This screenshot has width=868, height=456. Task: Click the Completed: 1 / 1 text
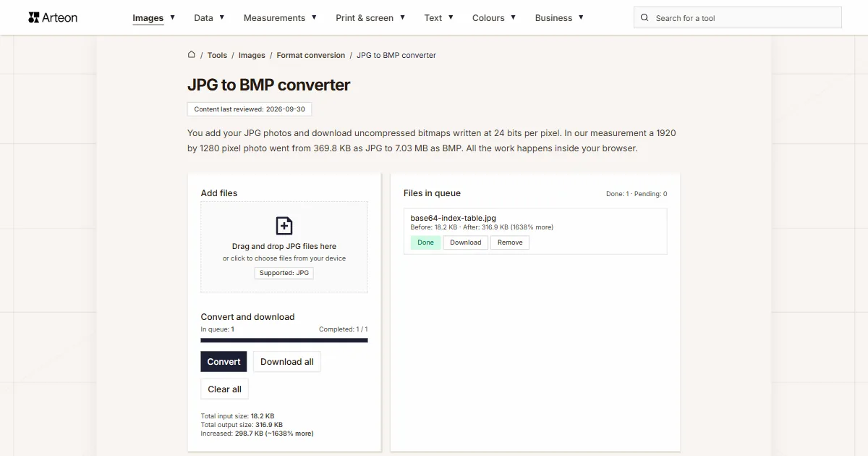tap(343, 329)
